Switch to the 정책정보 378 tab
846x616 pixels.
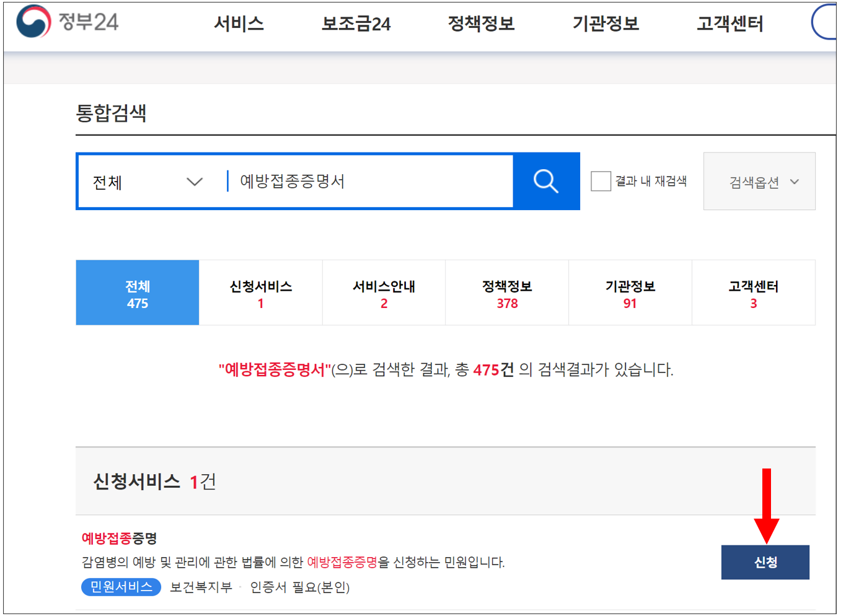click(507, 293)
